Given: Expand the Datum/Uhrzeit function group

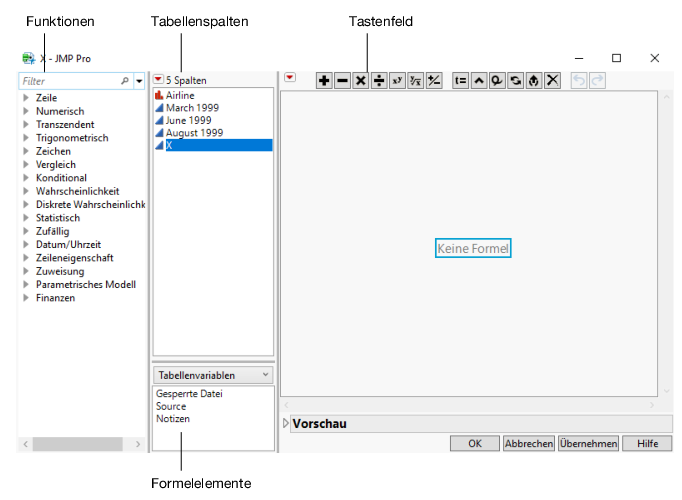Looking at the screenshot, I should [x=26, y=244].
